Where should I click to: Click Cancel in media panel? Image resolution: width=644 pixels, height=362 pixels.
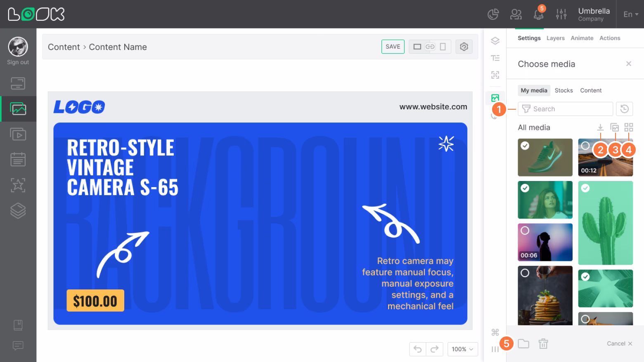point(619,343)
